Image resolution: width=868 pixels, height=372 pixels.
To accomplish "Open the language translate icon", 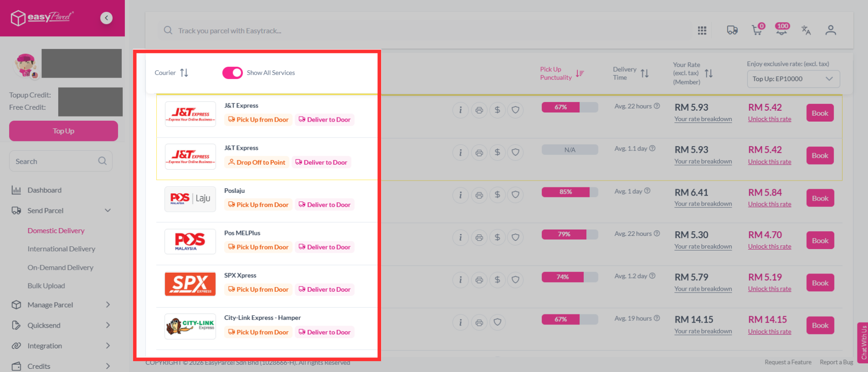I will pyautogui.click(x=806, y=30).
